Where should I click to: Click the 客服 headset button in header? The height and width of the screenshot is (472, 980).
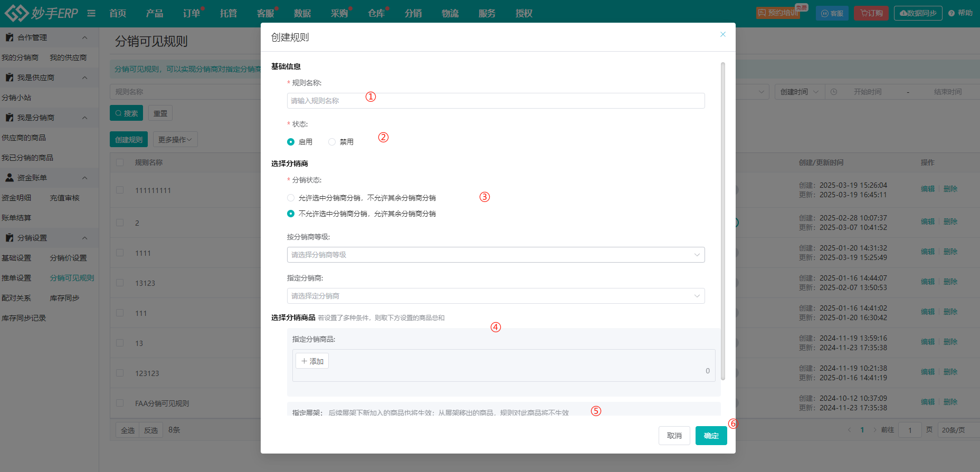832,13
